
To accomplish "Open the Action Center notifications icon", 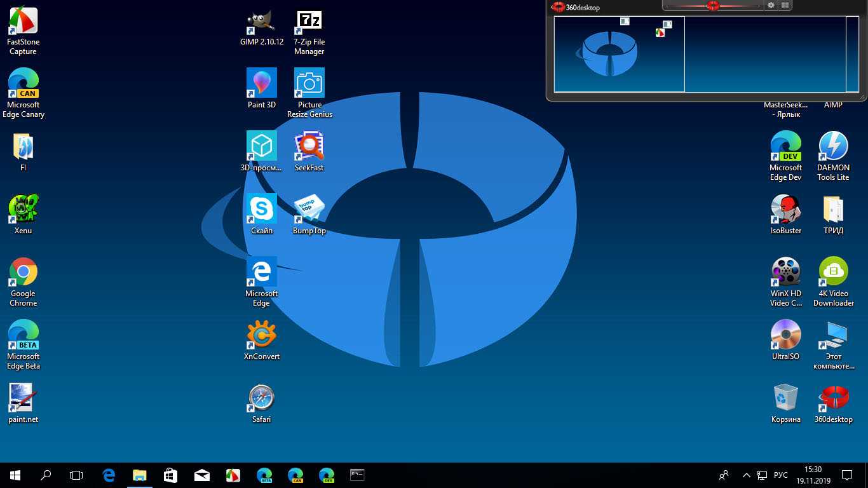I will [x=846, y=475].
